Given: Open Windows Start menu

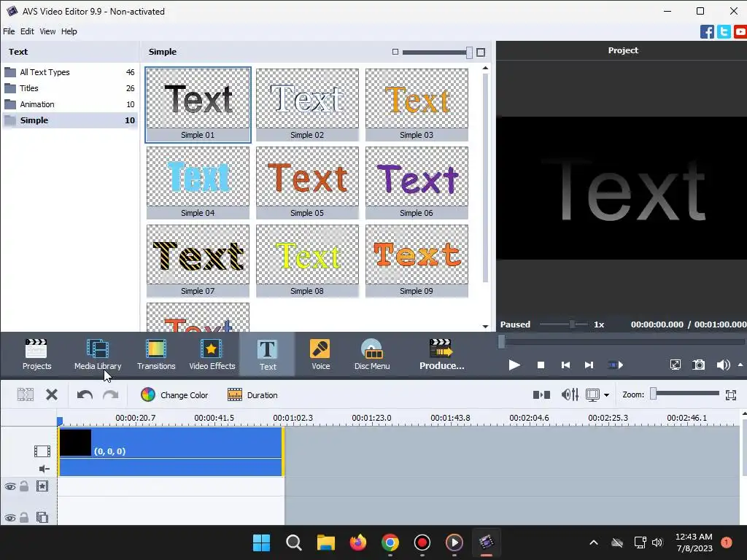Looking at the screenshot, I should [261, 542].
